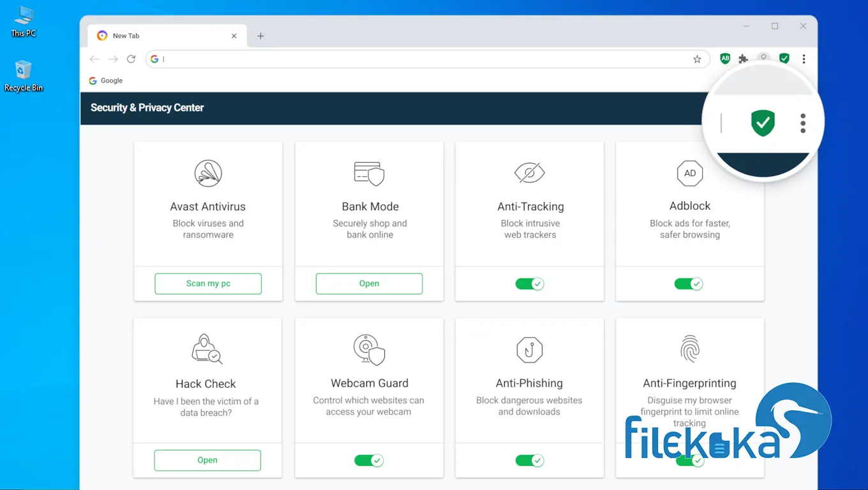Image resolution: width=868 pixels, height=490 pixels.
Task: Disable the Anti-Phishing switch
Action: pos(530,460)
